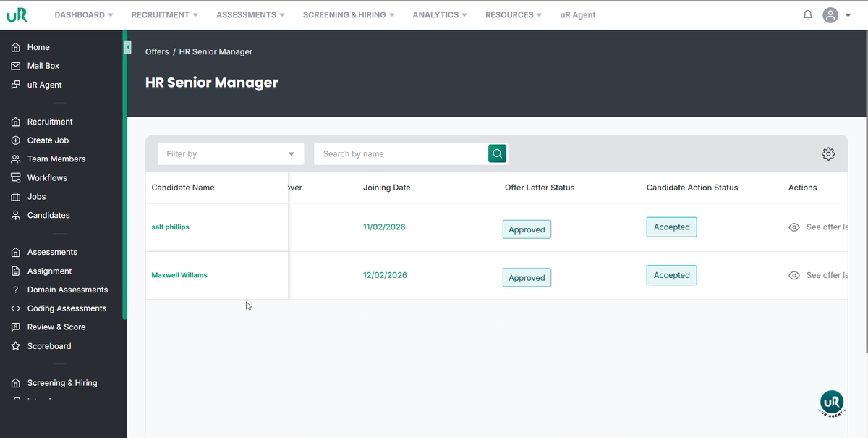This screenshot has width=868, height=438.
Task: Open the Filter by dropdown
Action: pos(231,153)
